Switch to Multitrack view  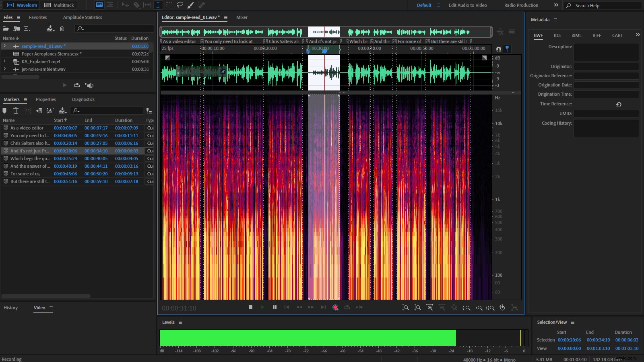click(x=59, y=5)
